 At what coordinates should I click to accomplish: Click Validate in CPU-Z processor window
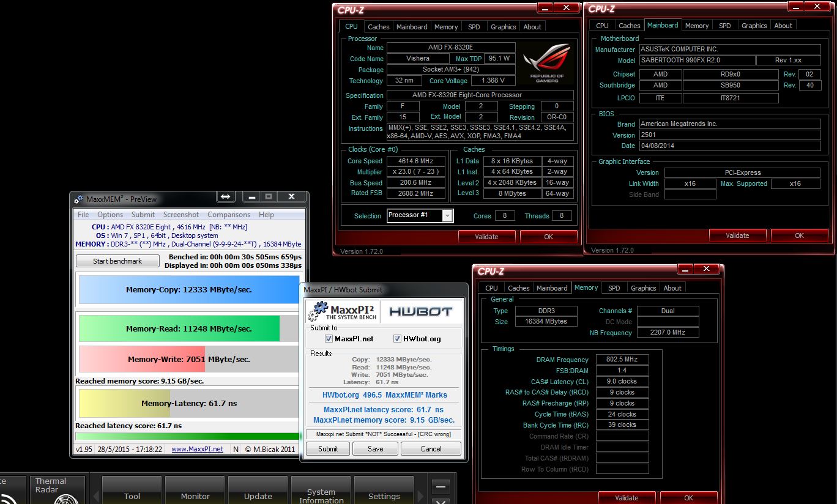coord(487,237)
